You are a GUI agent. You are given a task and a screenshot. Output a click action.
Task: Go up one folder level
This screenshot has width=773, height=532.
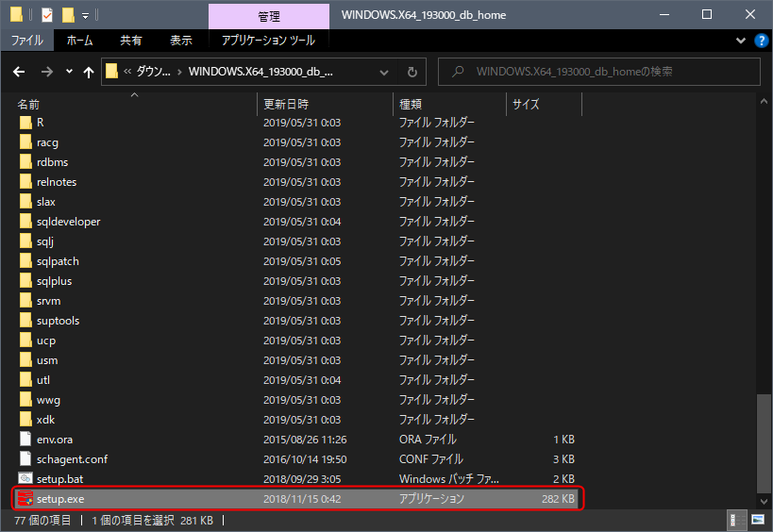[89, 73]
